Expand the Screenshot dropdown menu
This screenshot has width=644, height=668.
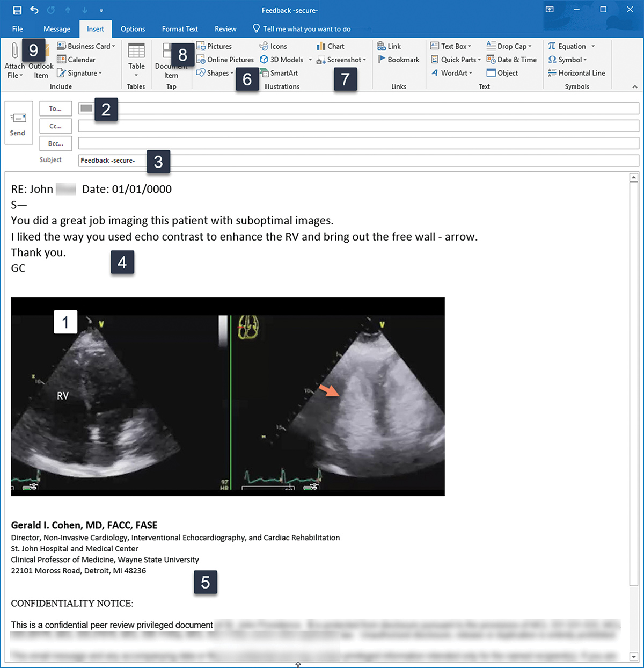click(364, 60)
